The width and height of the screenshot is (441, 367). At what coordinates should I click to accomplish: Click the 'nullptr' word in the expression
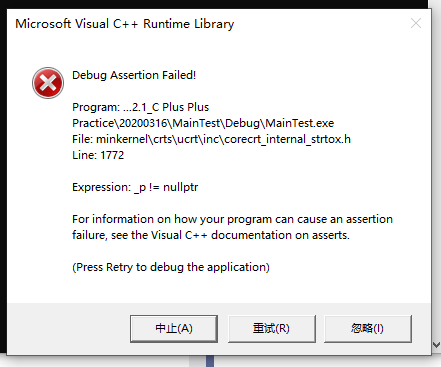180,187
